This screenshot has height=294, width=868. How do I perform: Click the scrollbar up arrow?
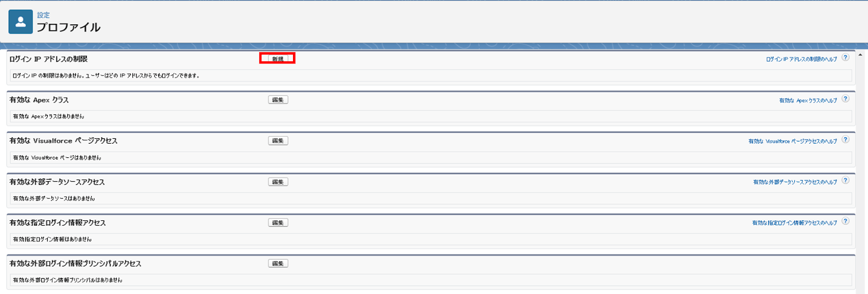point(861,55)
